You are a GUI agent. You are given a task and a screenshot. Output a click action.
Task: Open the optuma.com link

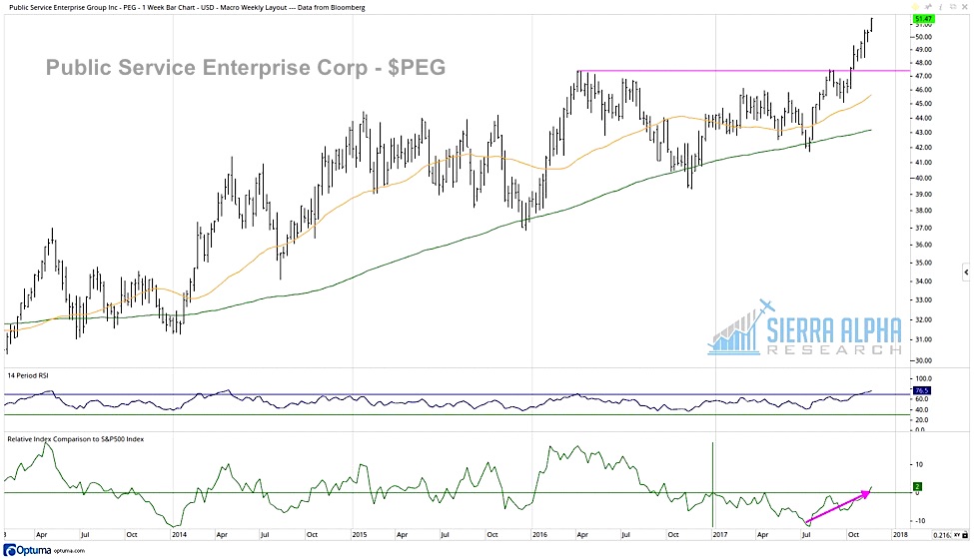[70, 551]
